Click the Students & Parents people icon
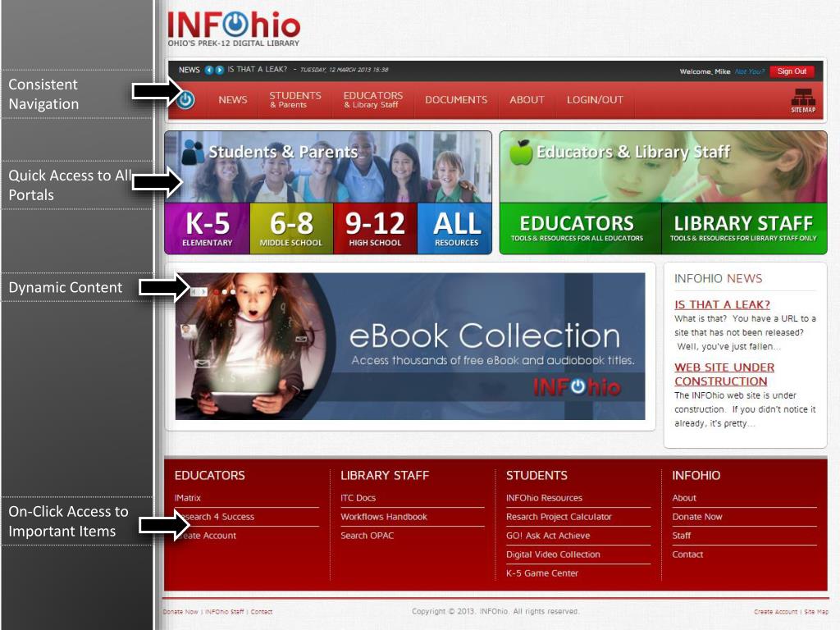 (193, 152)
